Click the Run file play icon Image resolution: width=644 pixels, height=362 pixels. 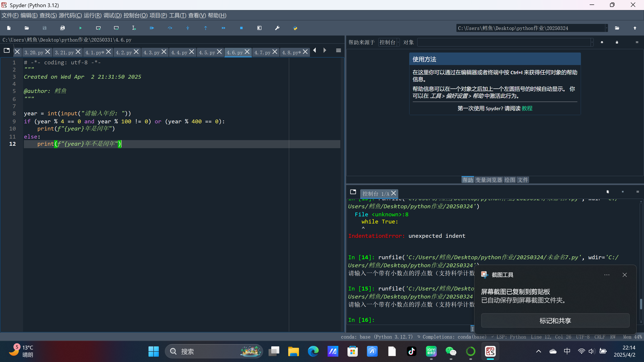(80, 28)
